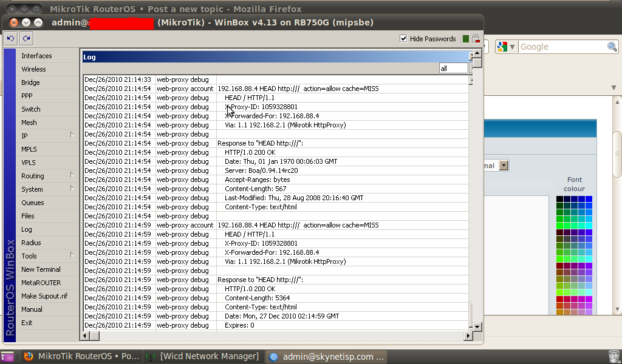
Task: Switch to Wicd Network Manager taskbar window
Action: point(202,356)
